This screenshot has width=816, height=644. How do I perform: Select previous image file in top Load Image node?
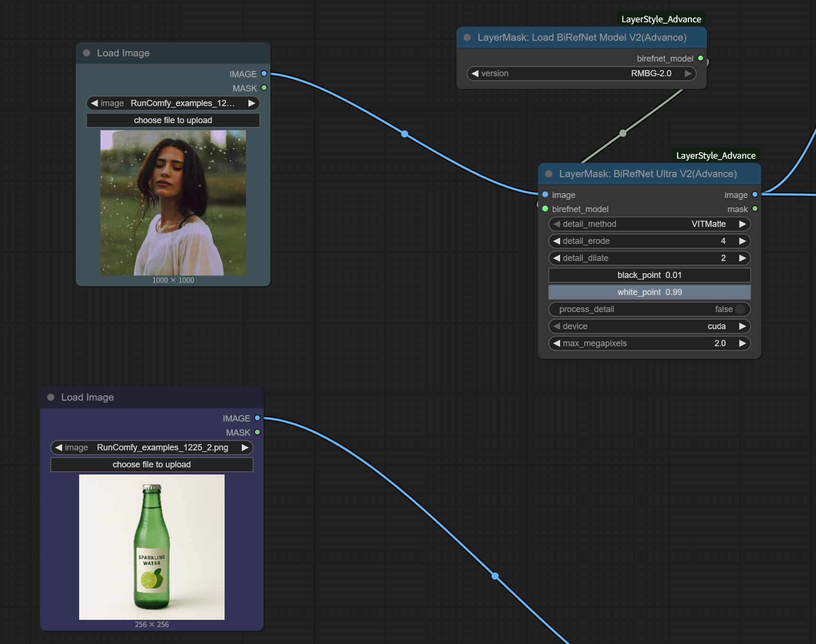click(x=94, y=103)
